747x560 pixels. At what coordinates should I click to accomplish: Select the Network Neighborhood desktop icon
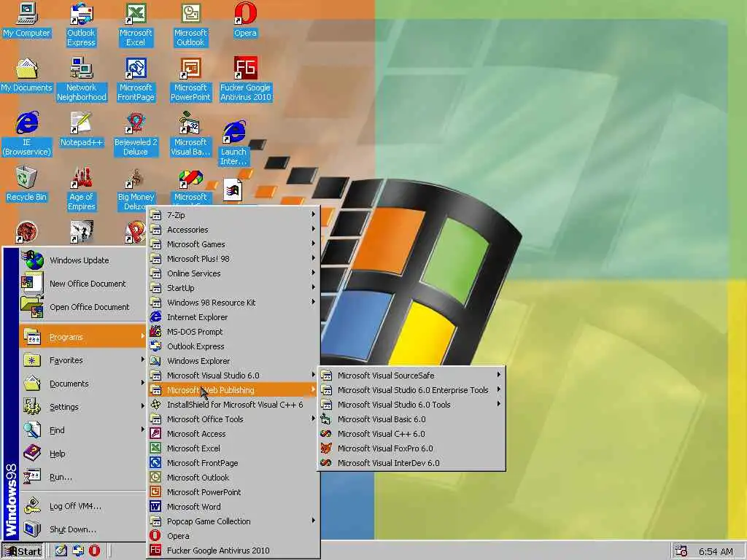click(82, 79)
